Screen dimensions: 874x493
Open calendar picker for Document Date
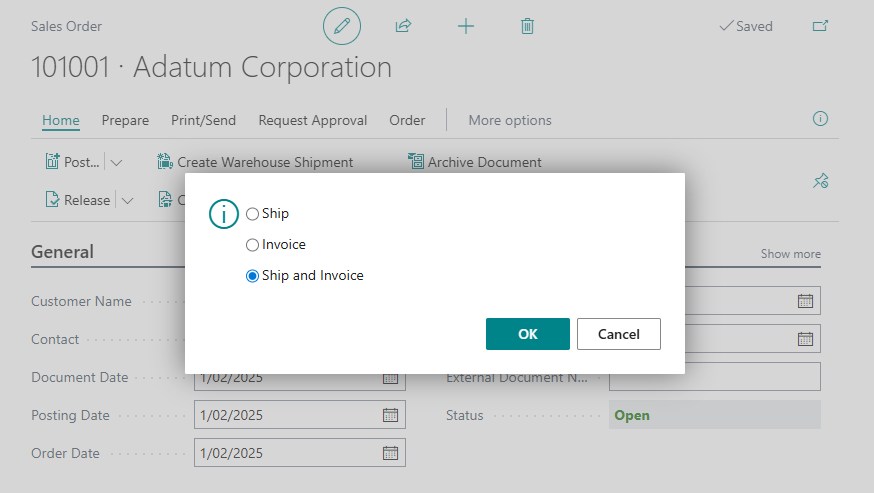390,379
